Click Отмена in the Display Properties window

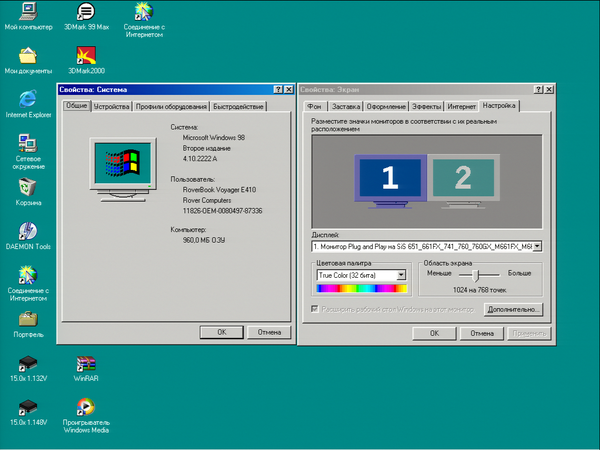(x=482, y=333)
